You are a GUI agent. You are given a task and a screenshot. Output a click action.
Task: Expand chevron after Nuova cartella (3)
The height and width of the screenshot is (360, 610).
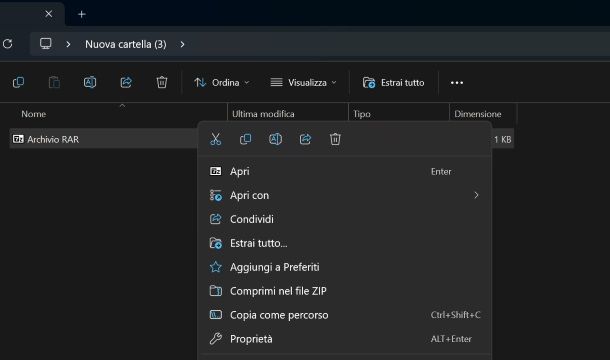182,44
